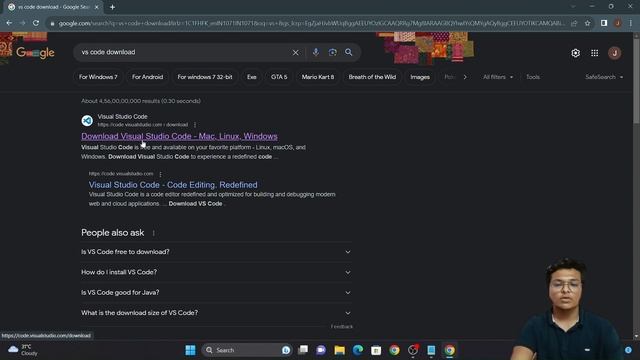
Task: Share this page icon in address bar
Action: 574,23
